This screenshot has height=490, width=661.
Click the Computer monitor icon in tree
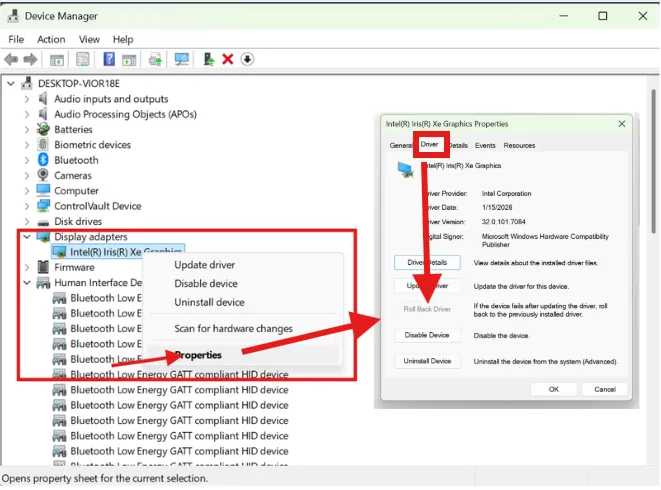pyautogui.click(x=43, y=191)
